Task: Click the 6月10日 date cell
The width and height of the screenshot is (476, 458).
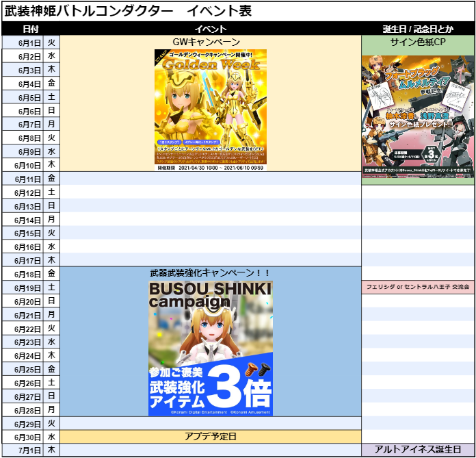Action: pos(23,165)
